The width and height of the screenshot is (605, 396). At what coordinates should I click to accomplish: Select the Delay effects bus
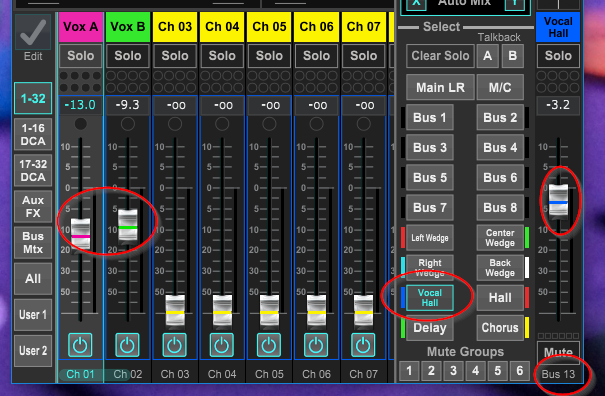click(429, 328)
